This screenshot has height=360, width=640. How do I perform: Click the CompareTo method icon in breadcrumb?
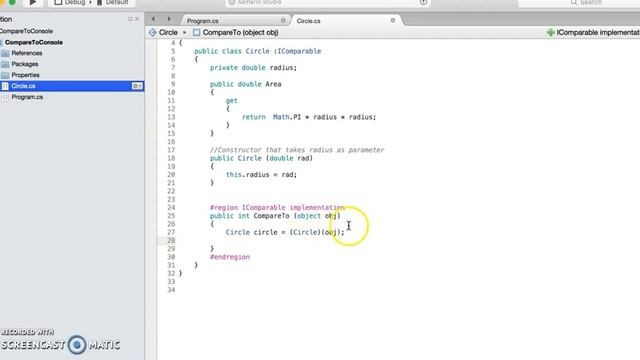pyautogui.click(x=196, y=32)
